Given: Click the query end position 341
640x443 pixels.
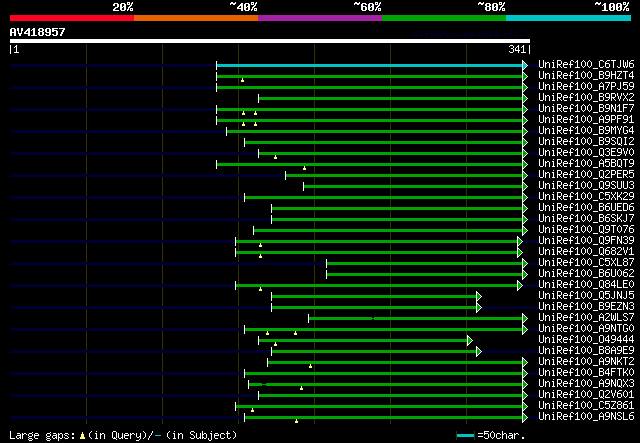Looking at the screenshot, I should tap(517, 49).
